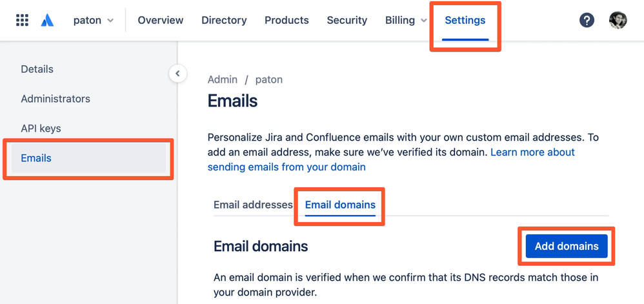Open the help question mark icon
The width and height of the screenshot is (644, 304).
tap(587, 20)
